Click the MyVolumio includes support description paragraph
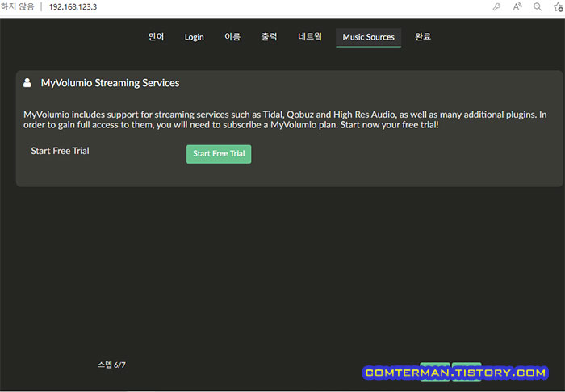The height and width of the screenshot is (392, 565). (x=285, y=120)
